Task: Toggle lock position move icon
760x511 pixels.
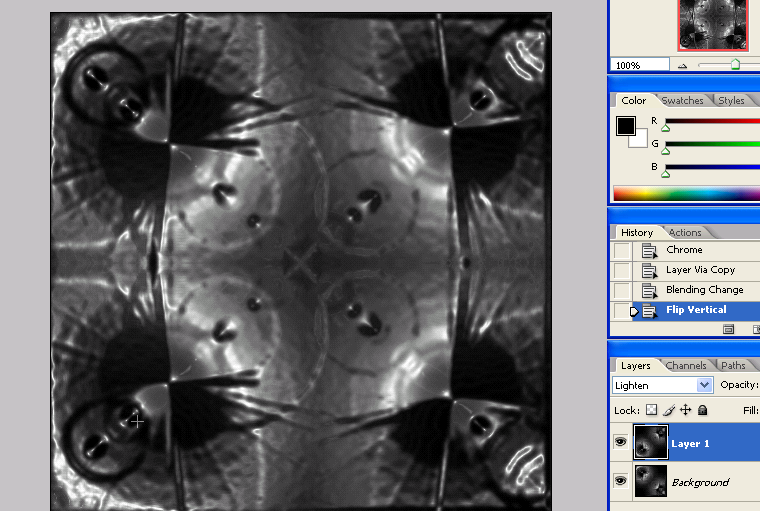Action: click(685, 410)
